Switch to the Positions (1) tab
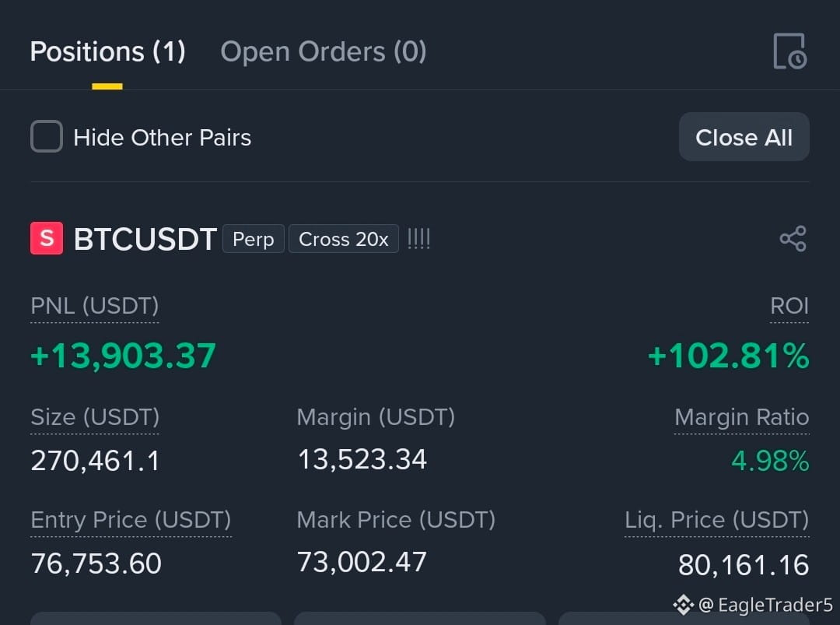This screenshot has width=840, height=625. tap(107, 52)
